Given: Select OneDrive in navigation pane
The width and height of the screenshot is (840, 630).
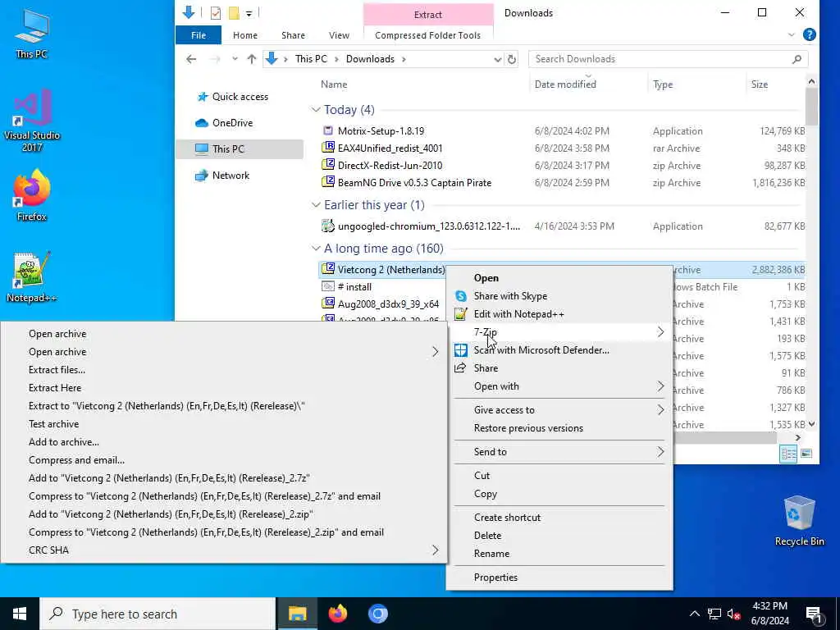Looking at the screenshot, I should [232, 123].
